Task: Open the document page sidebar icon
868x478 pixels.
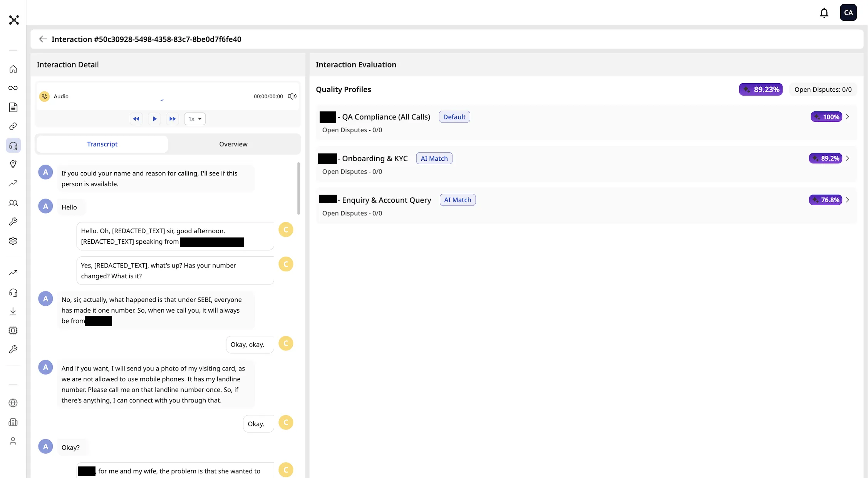Action: coord(13,107)
